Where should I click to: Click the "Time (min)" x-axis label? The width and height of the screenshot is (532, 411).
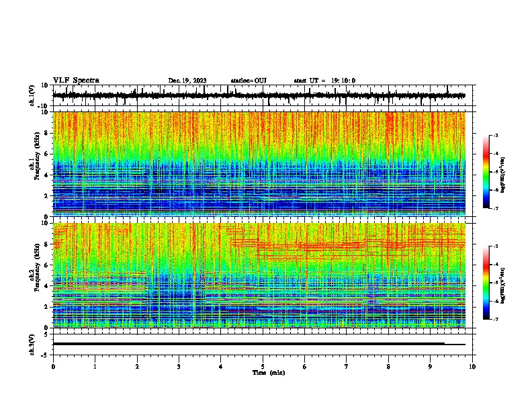click(x=269, y=373)
